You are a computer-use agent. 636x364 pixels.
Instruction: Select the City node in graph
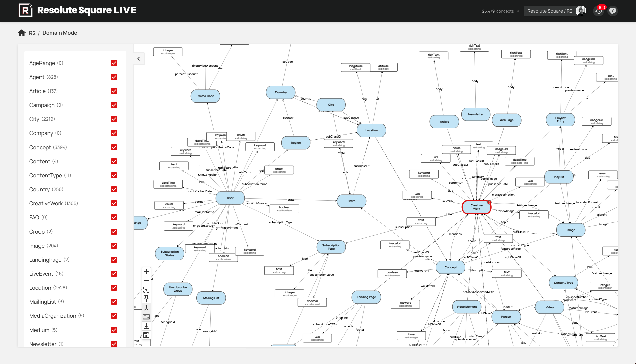coord(331,105)
